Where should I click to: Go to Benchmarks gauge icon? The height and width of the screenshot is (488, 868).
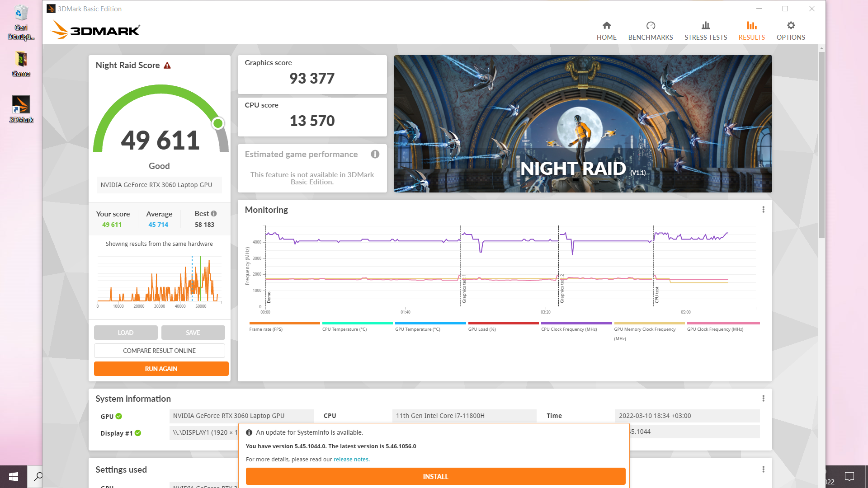click(x=650, y=26)
